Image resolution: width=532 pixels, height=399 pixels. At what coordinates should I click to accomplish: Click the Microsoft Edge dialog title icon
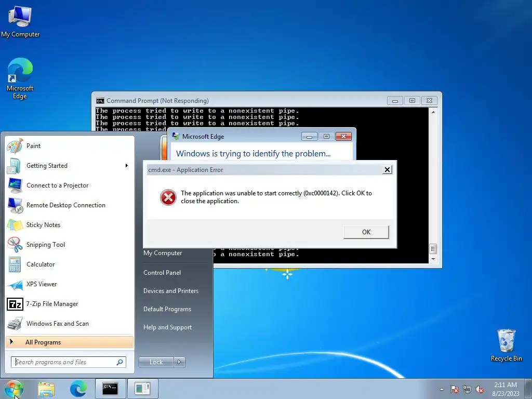point(176,137)
